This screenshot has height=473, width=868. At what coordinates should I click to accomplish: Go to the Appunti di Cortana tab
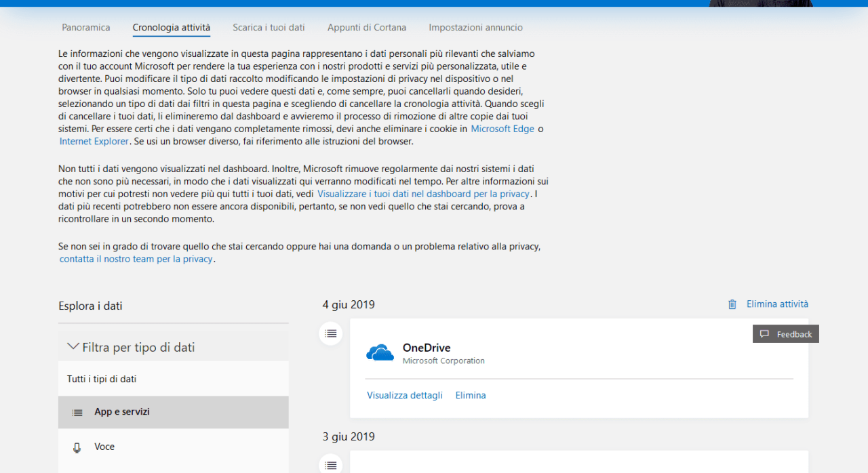[x=366, y=28]
